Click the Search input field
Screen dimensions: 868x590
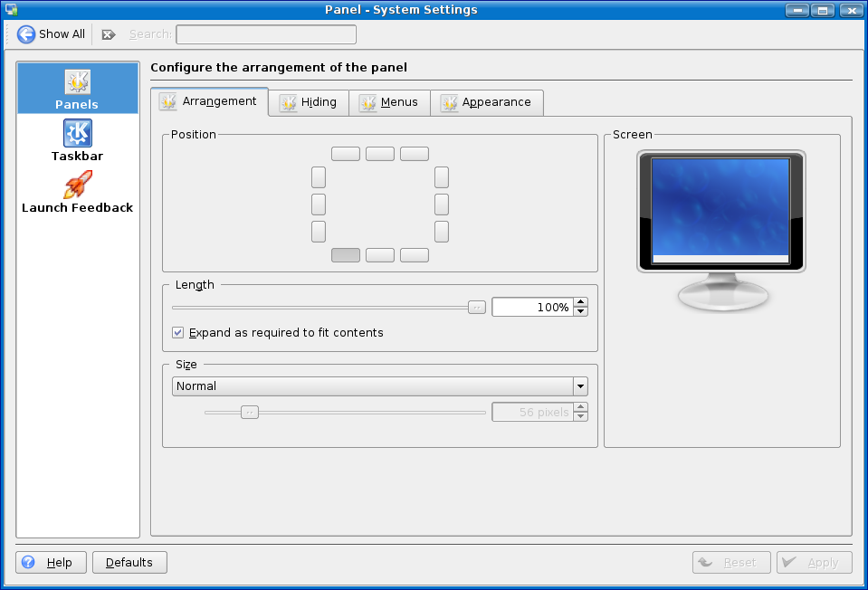point(266,34)
